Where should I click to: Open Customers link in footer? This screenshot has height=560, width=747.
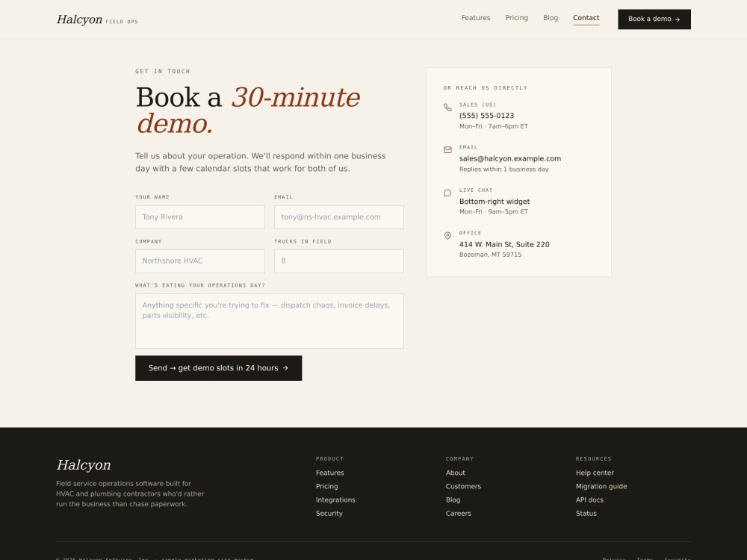(464, 486)
